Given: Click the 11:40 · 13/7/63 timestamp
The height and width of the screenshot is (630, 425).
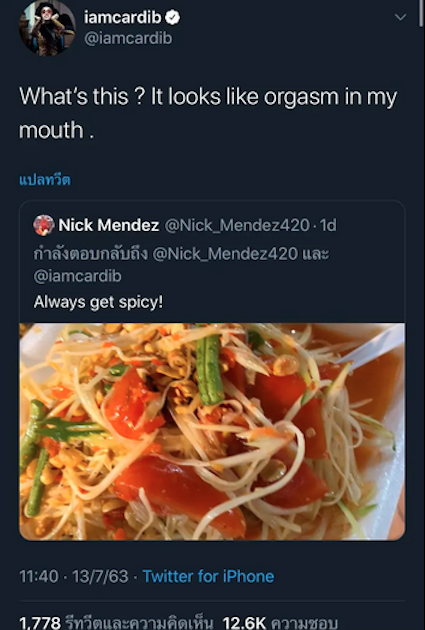Looking at the screenshot, I should click(x=74, y=576).
